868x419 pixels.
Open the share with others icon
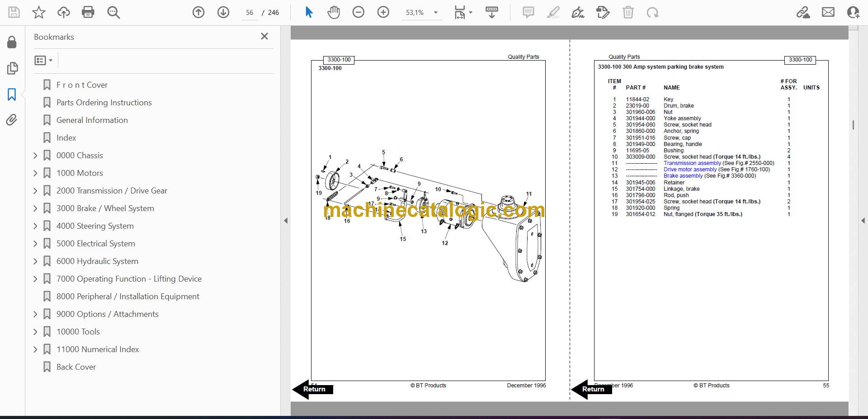853,12
